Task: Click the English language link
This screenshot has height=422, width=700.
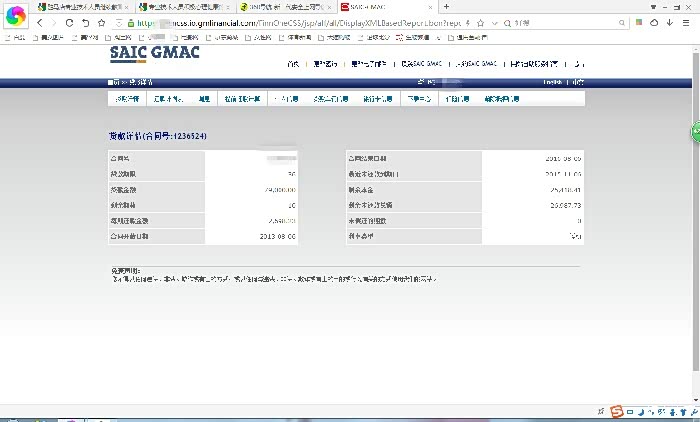Action: tap(553, 82)
